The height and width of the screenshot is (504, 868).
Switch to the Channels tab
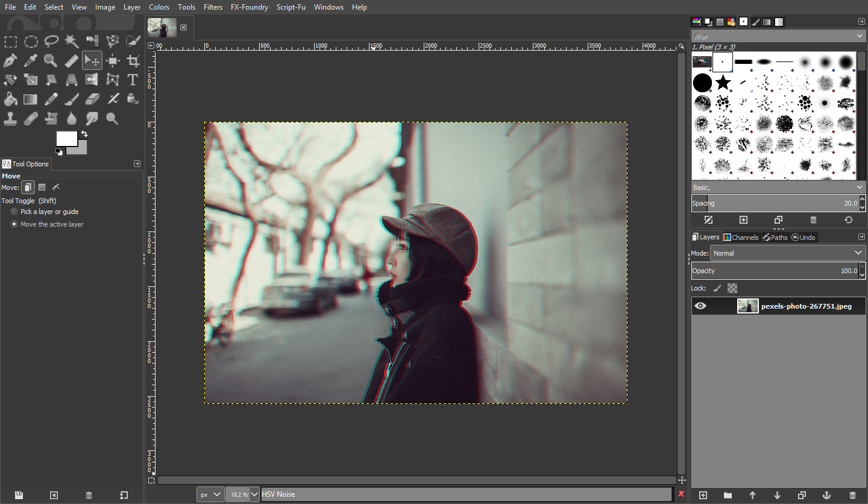click(x=741, y=237)
